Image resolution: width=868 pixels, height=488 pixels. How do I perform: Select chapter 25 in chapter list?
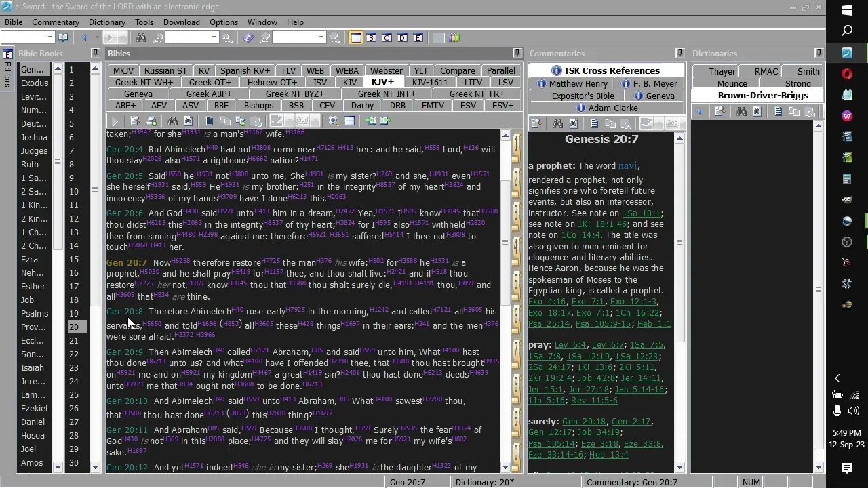pos(74,394)
